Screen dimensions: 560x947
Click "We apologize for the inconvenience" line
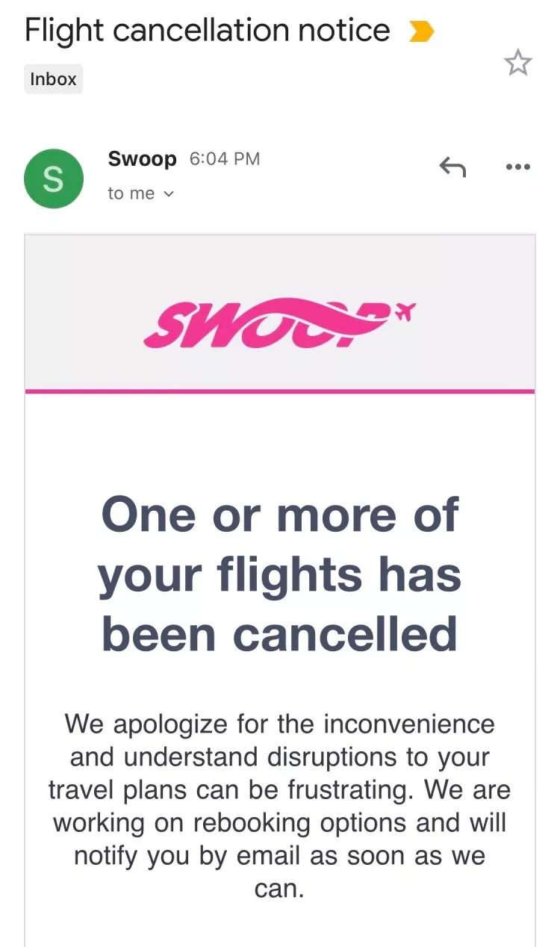(280, 723)
